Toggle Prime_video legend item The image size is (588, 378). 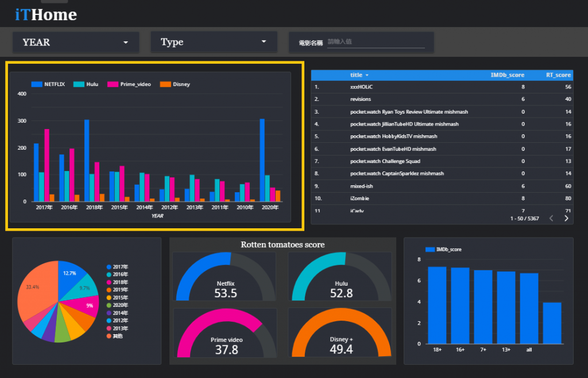pos(129,84)
